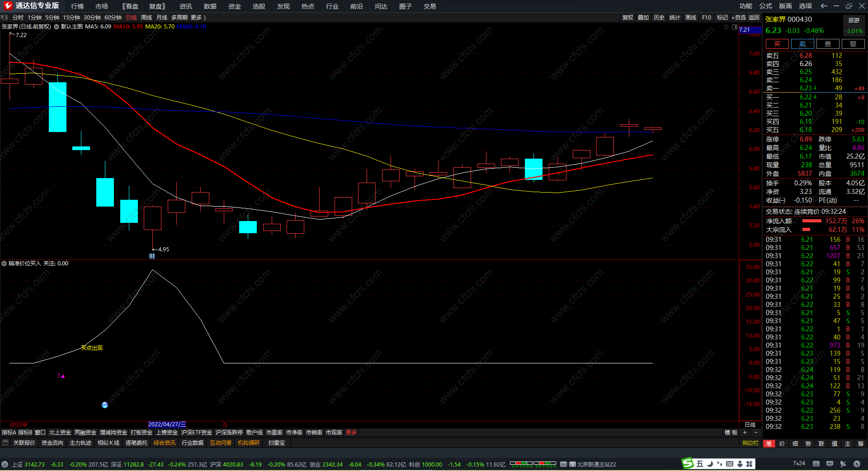Viewport: 868px width, 471px height.
Task: Open the 资讯 menu
Action: pyautogui.click(x=185, y=6)
